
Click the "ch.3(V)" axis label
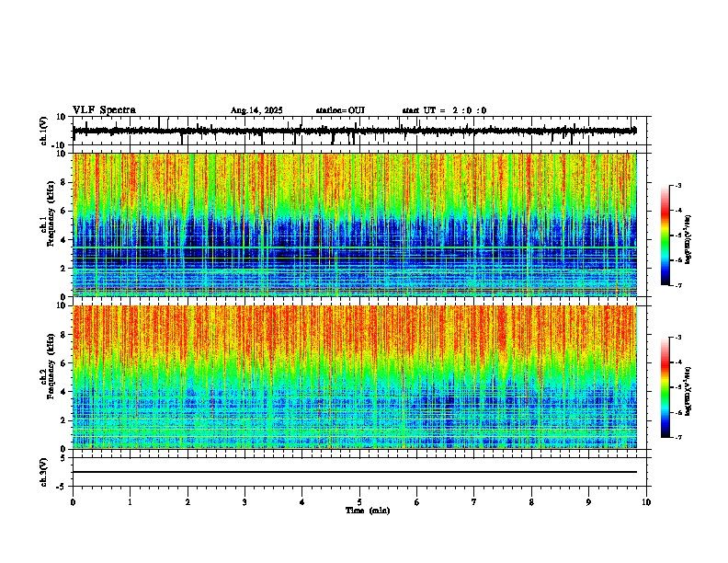tap(44, 472)
